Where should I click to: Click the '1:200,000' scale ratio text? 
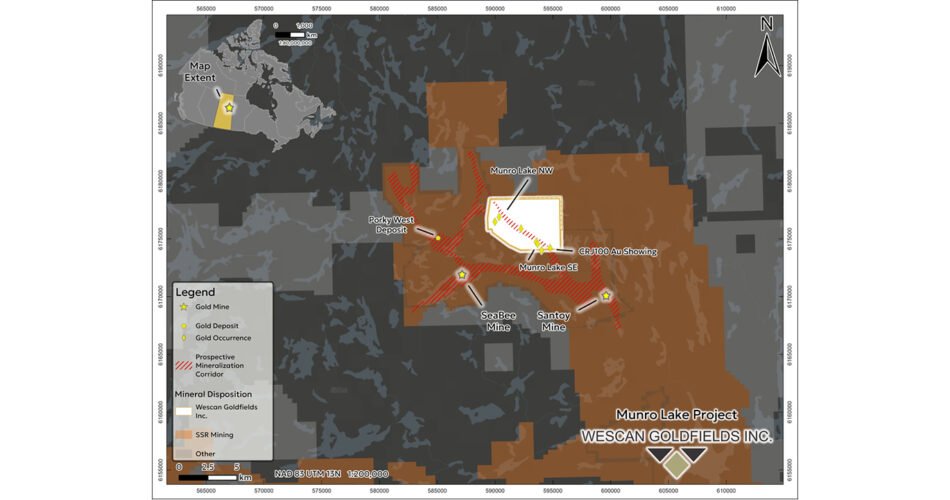click(368, 473)
